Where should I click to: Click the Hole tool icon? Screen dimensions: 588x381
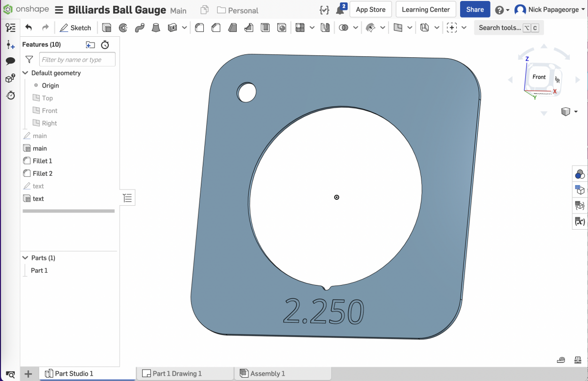coord(282,28)
